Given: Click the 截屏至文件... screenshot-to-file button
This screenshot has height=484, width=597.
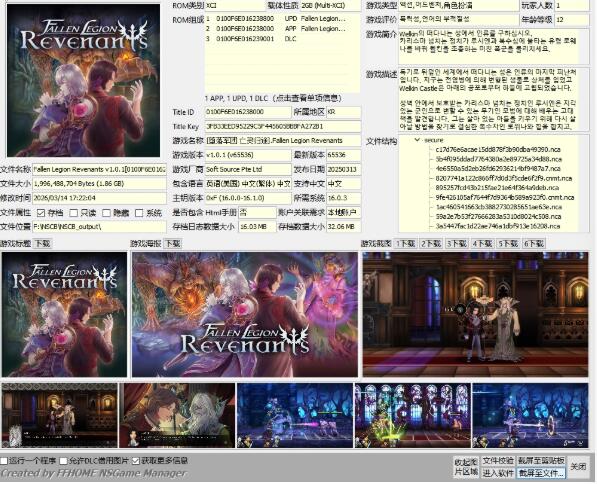Looking at the screenshot, I should click(541, 473).
